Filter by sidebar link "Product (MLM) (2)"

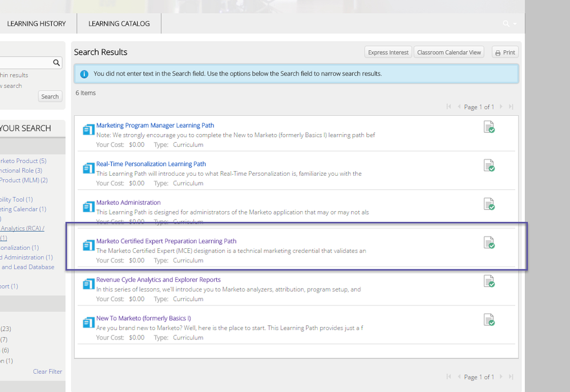coord(23,180)
